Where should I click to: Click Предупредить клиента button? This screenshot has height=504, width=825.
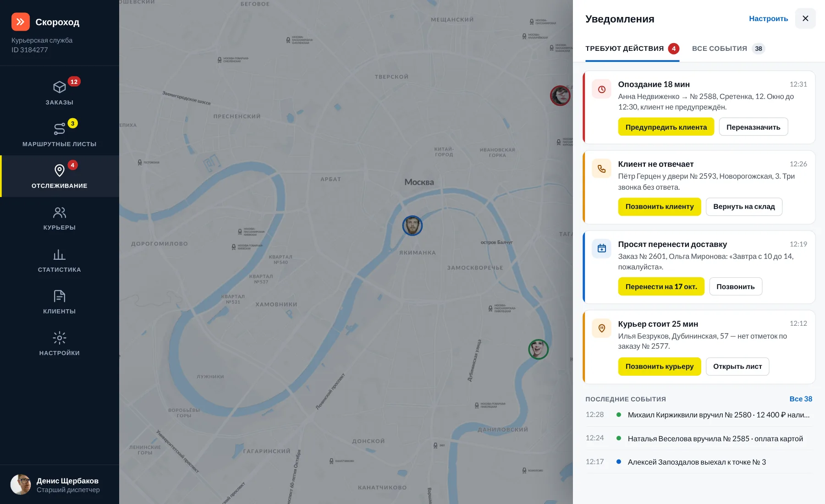coord(666,127)
